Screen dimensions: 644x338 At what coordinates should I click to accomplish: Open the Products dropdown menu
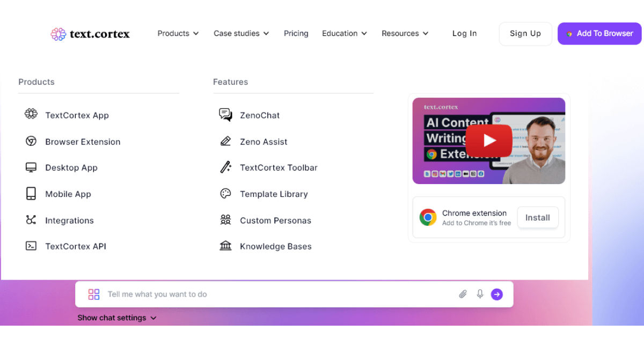tap(178, 33)
